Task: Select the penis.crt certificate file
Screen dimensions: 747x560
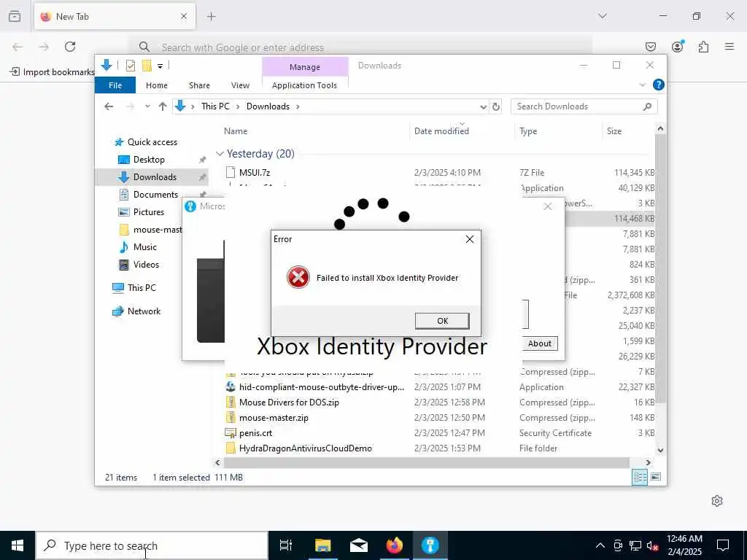Action: tap(255, 433)
